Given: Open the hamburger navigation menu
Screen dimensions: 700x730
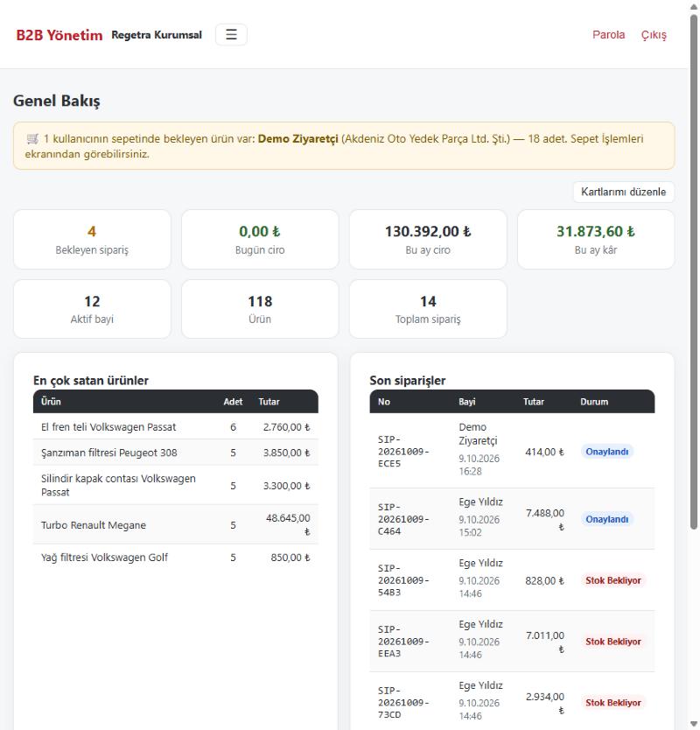Looking at the screenshot, I should click(x=231, y=34).
